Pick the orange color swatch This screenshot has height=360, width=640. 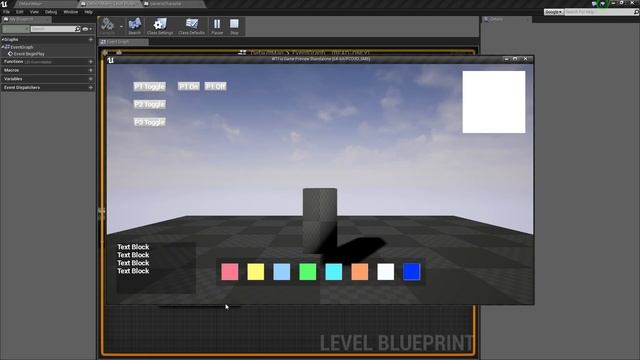pos(360,272)
